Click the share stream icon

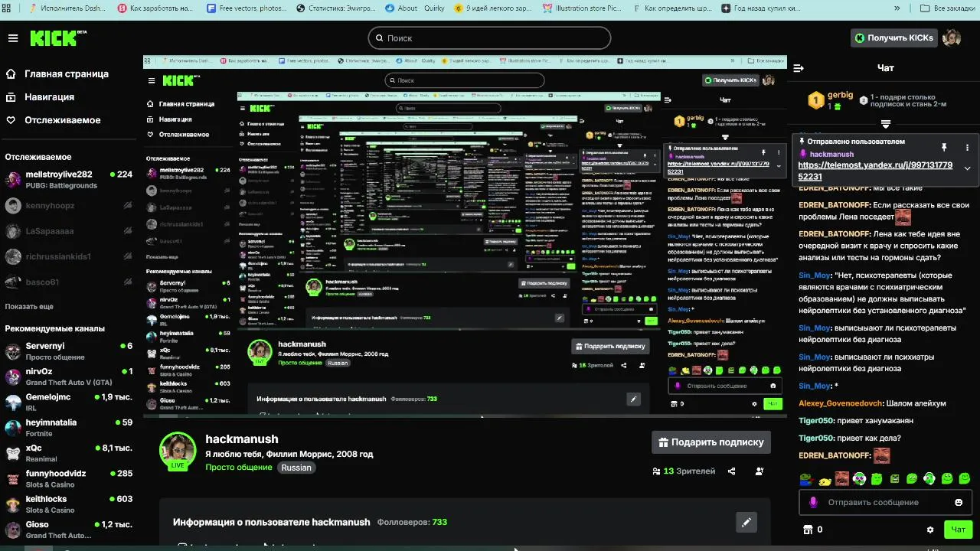click(x=732, y=471)
